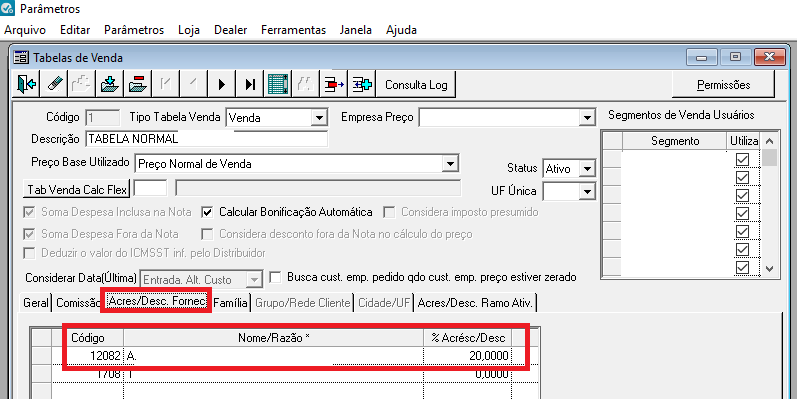This screenshot has width=797, height=399.
Task: Open the Editar menu
Action: [75, 30]
